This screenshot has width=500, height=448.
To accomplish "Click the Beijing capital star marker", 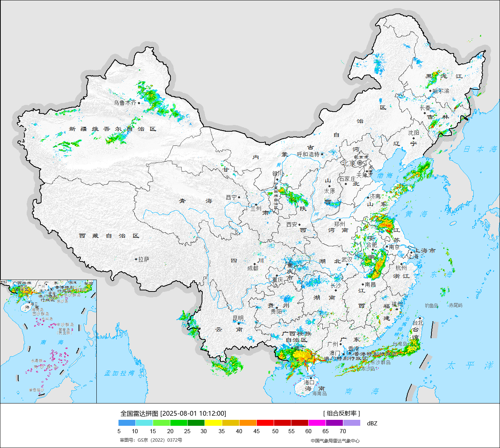I will pos(360,163).
